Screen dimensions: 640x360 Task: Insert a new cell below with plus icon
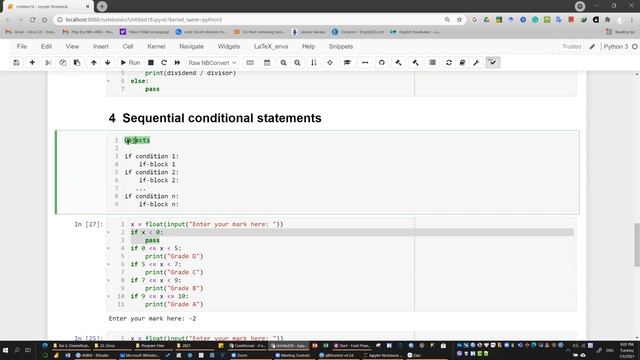32,62
